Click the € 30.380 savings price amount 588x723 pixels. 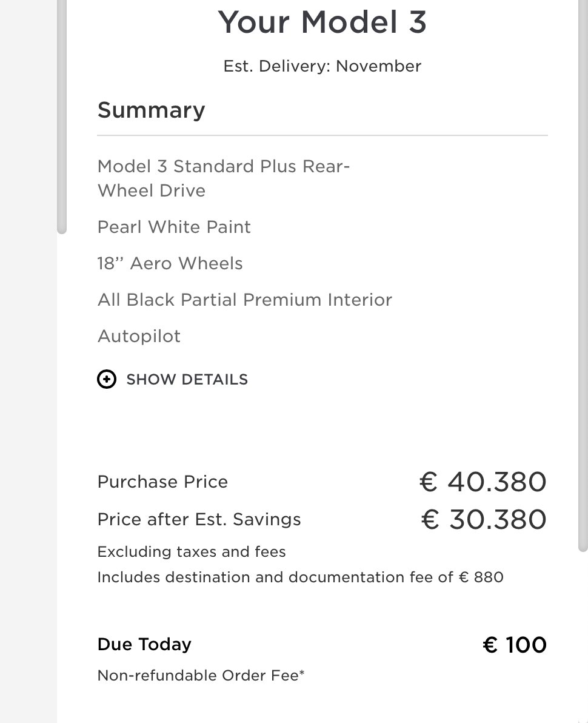click(483, 519)
